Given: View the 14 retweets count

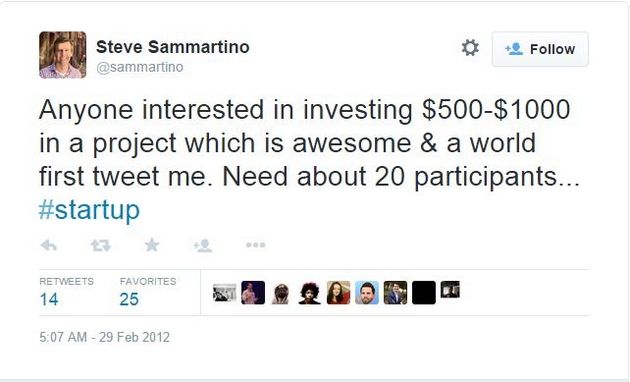Looking at the screenshot, I should (49, 299).
